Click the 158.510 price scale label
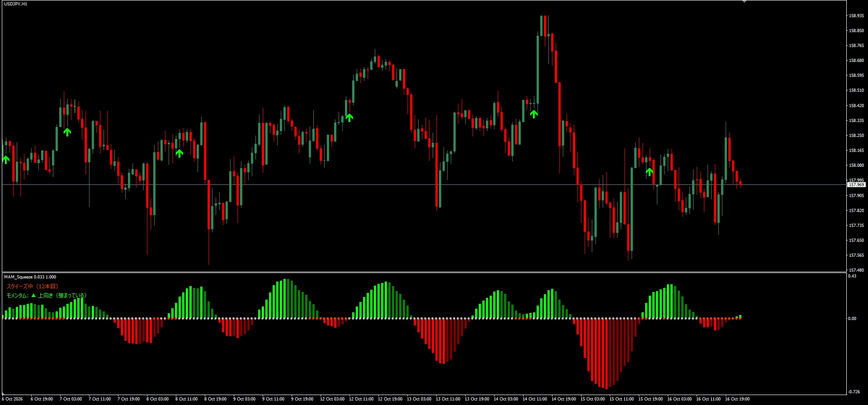 pos(856,90)
